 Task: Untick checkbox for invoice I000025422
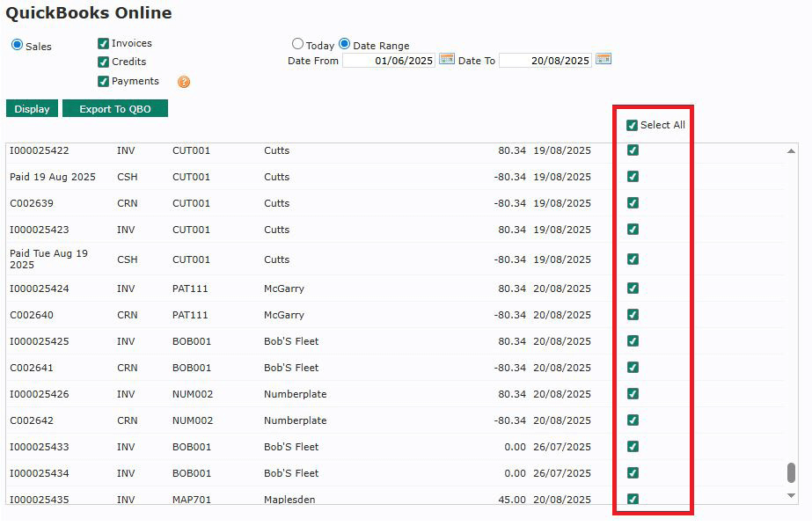click(633, 150)
